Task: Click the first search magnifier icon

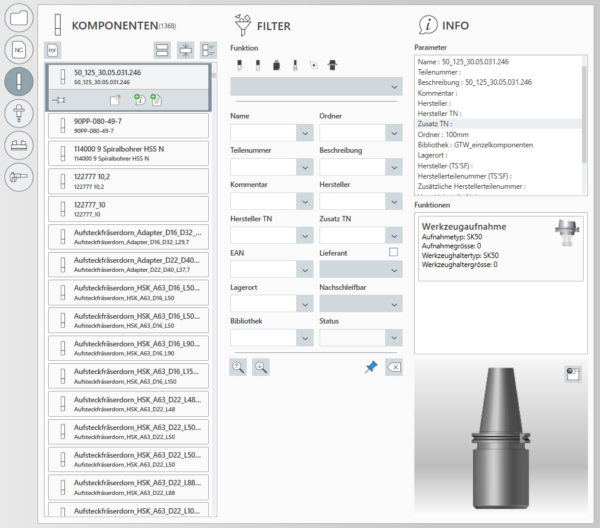Action: point(238,367)
